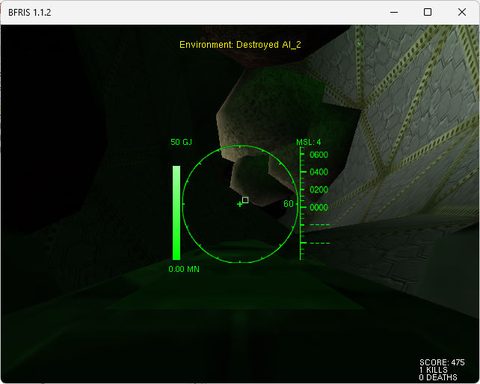Click the '0400' altitude scale label

319,172
